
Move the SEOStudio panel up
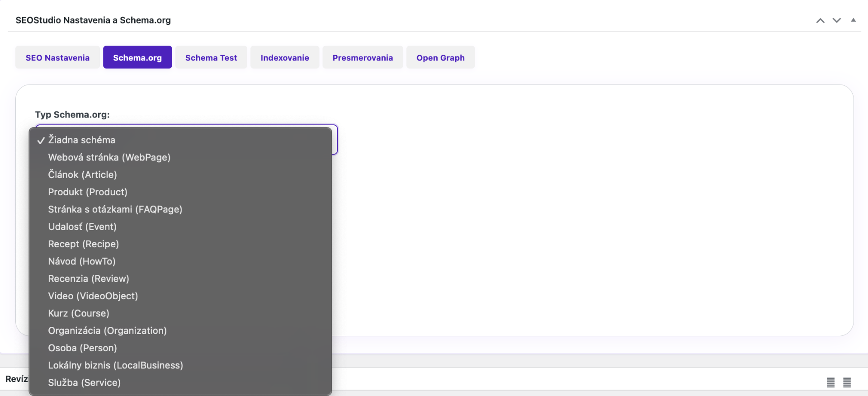(820, 21)
